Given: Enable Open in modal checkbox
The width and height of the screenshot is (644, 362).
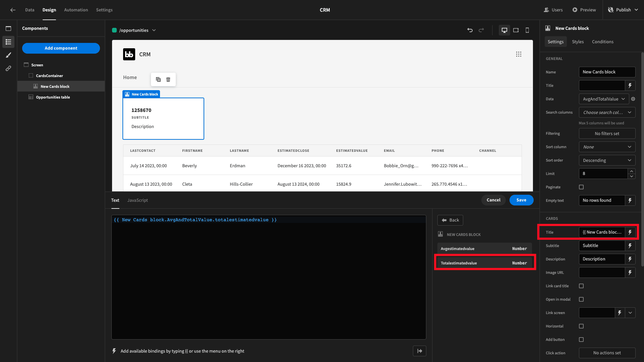Looking at the screenshot, I should point(581,299).
